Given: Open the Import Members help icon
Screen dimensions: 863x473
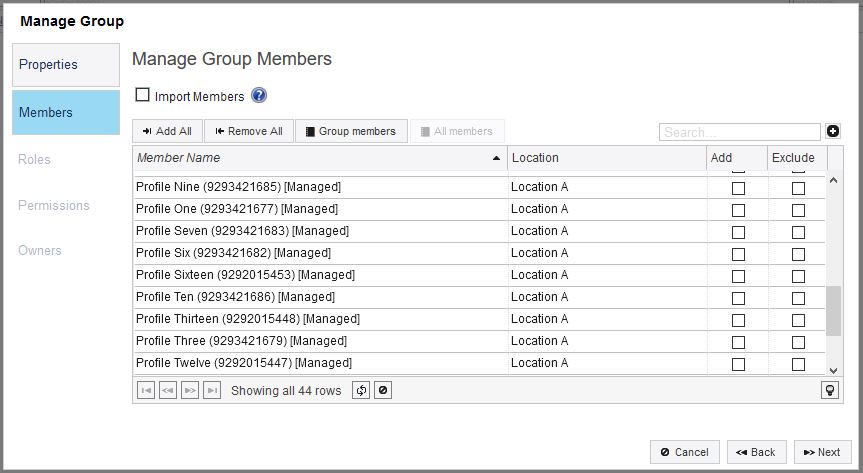Looking at the screenshot, I should click(x=259, y=95).
